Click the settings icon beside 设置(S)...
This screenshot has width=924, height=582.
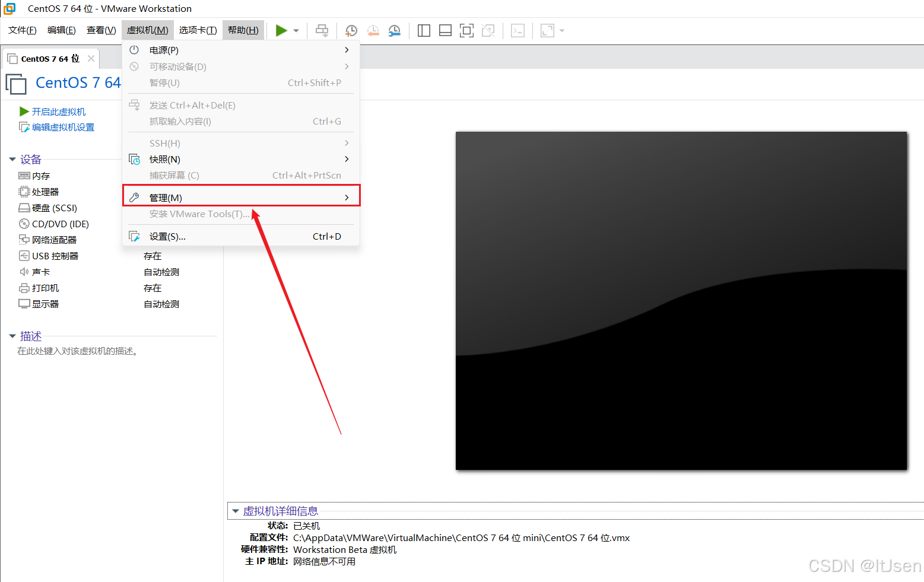135,236
